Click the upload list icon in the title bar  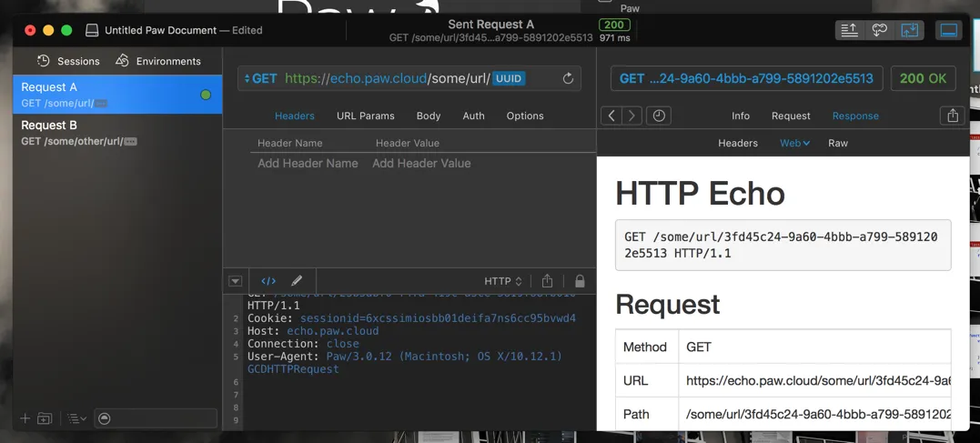coord(849,30)
